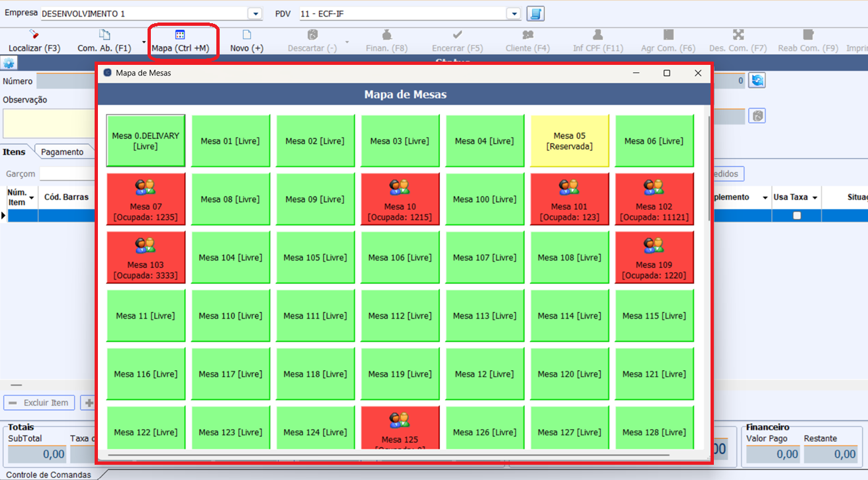Select the Itens tab
This screenshot has height=480, width=868.
coord(15,152)
